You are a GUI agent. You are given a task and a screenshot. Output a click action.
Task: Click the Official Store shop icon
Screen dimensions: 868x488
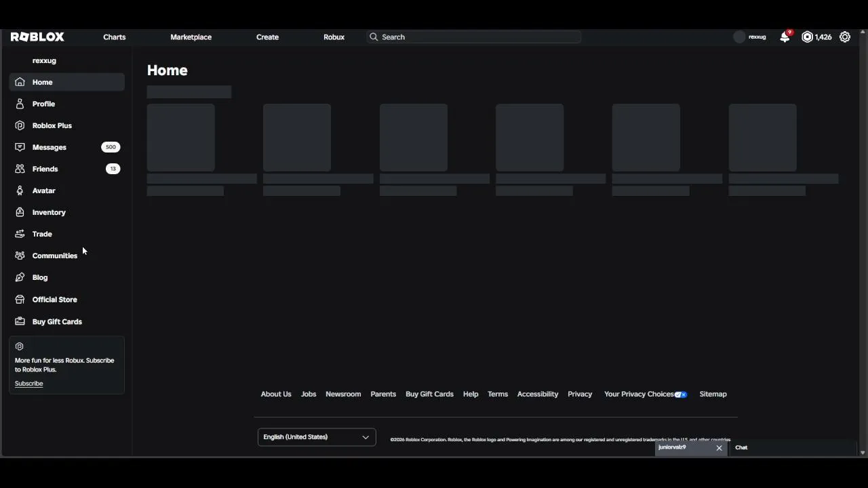click(x=20, y=300)
